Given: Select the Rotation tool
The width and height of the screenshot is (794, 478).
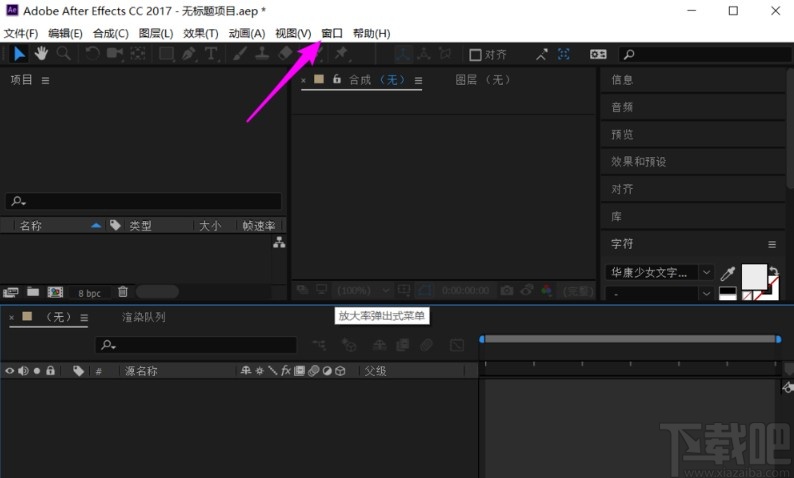Looking at the screenshot, I should pyautogui.click(x=92, y=53).
